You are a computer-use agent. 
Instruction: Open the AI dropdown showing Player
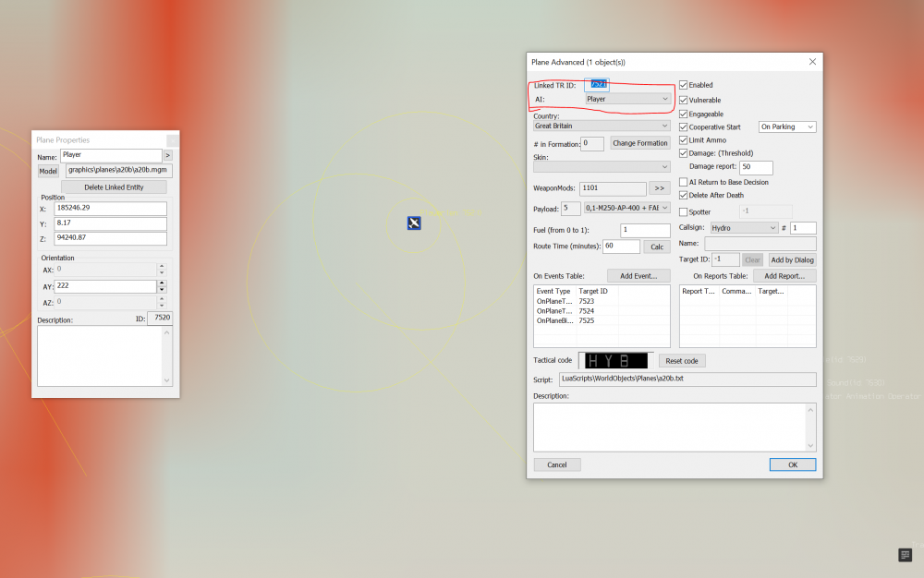[628, 98]
